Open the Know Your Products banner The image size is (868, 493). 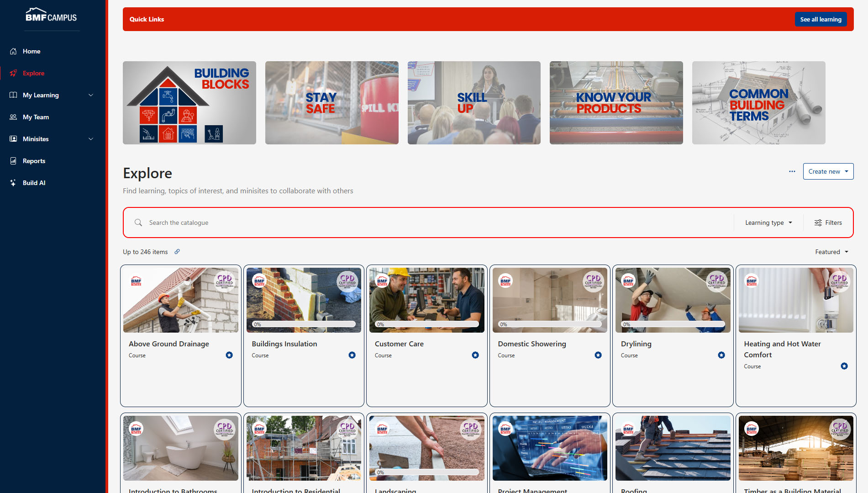(616, 103)
